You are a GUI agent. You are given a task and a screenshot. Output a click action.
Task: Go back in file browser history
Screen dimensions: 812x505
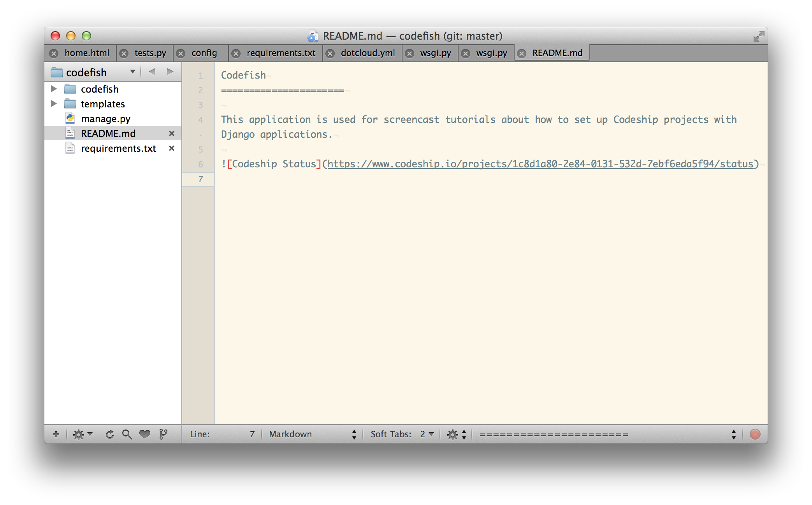(152, 72)
